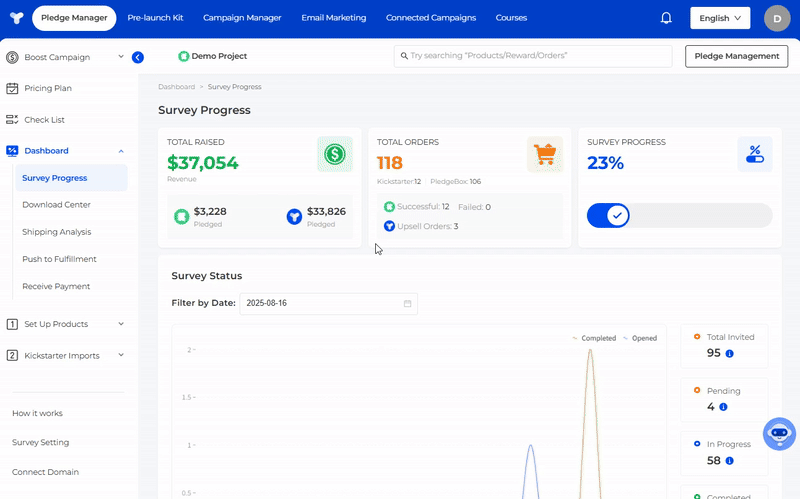
Task: Click the Pledge Management button
Action: (735, 56)
